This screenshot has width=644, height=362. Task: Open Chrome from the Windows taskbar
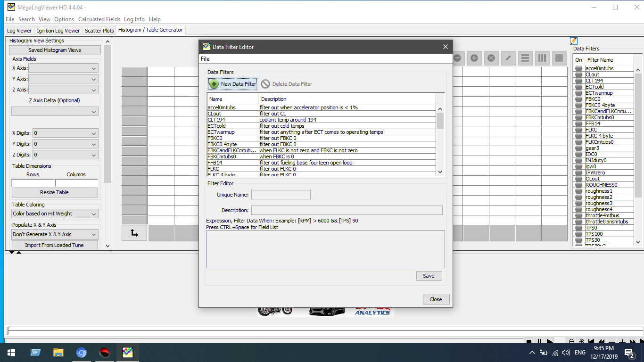pos(82,353)
